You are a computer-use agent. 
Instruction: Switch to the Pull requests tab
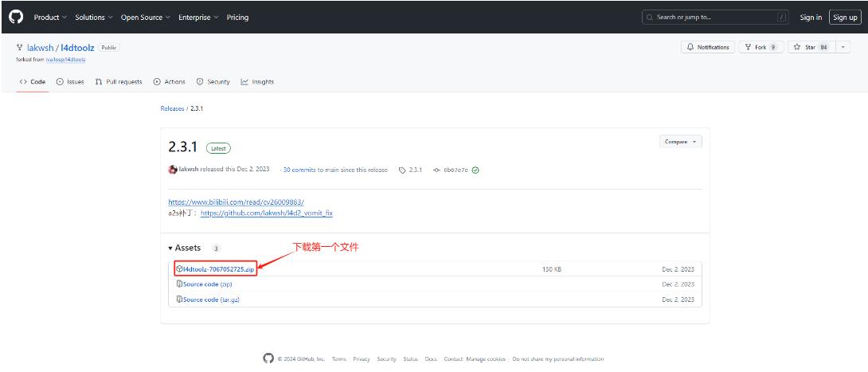coord(119,81)
